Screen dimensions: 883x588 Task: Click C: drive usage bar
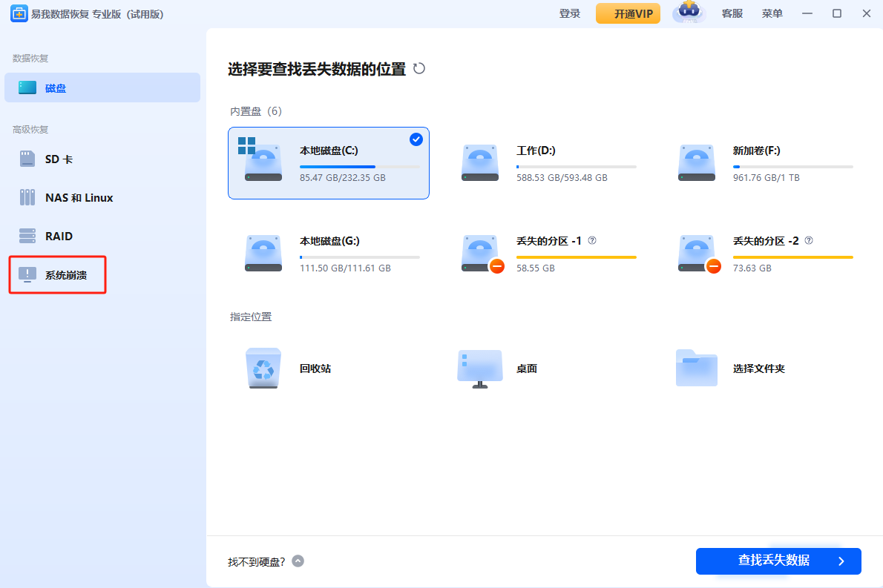coord(360,167)
